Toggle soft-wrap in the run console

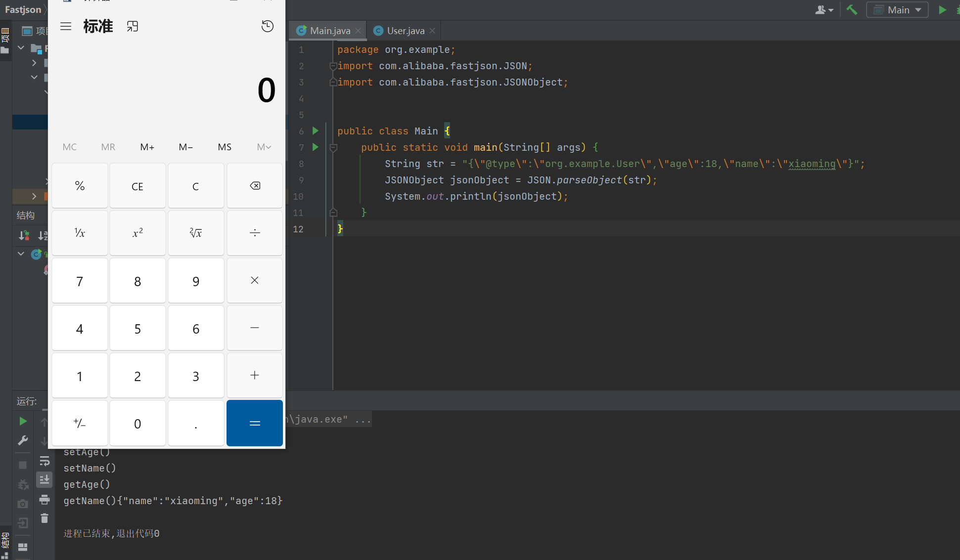[x=45, y=461]
